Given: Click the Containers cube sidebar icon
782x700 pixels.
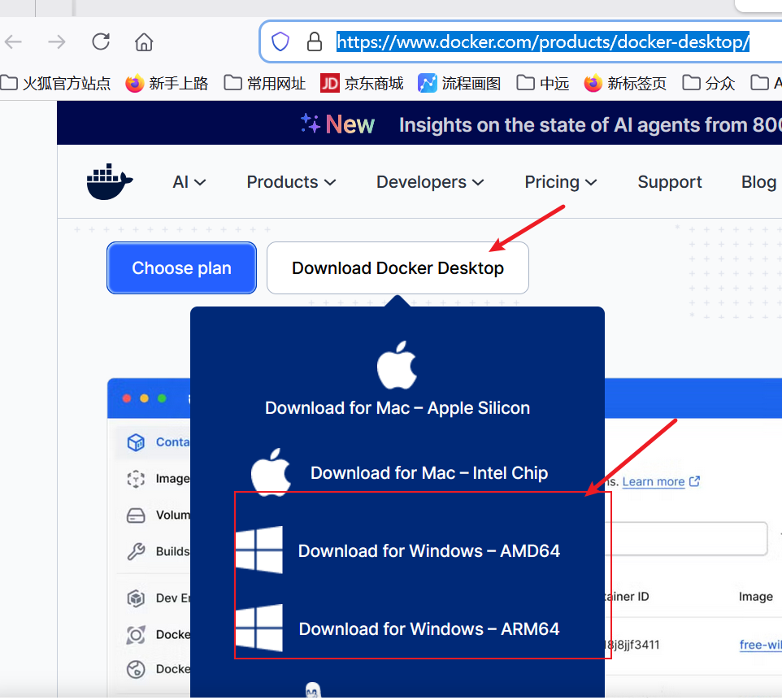Looking at the screenshot, I should click(136, 442).
